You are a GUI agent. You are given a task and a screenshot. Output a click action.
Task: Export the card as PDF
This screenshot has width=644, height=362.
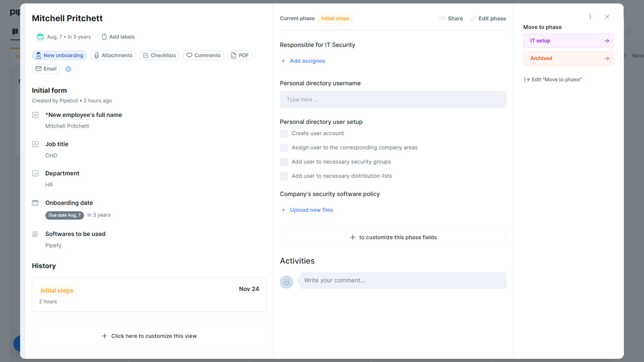(239, 55)
